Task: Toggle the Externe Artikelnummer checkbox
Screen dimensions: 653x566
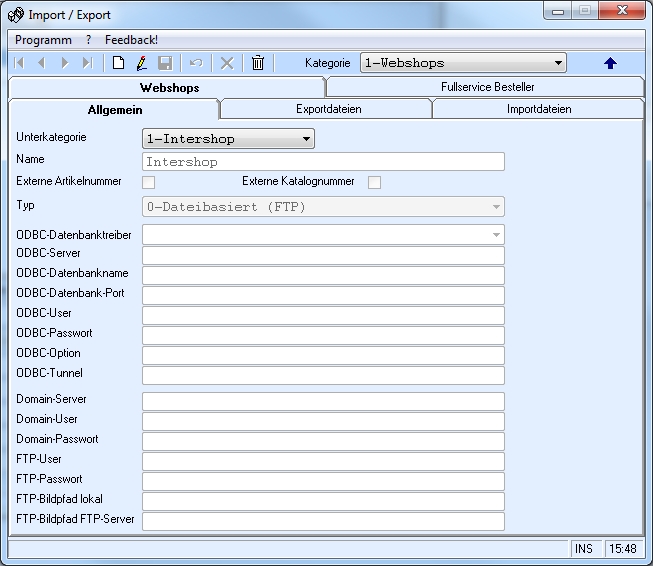Action: pyautogui.click(x=149, y=182)
